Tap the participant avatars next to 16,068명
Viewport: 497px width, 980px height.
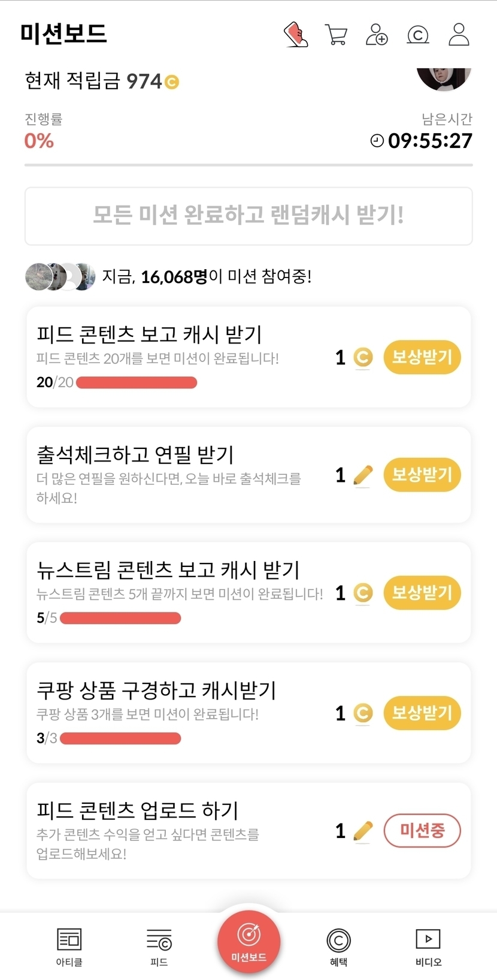60,276
